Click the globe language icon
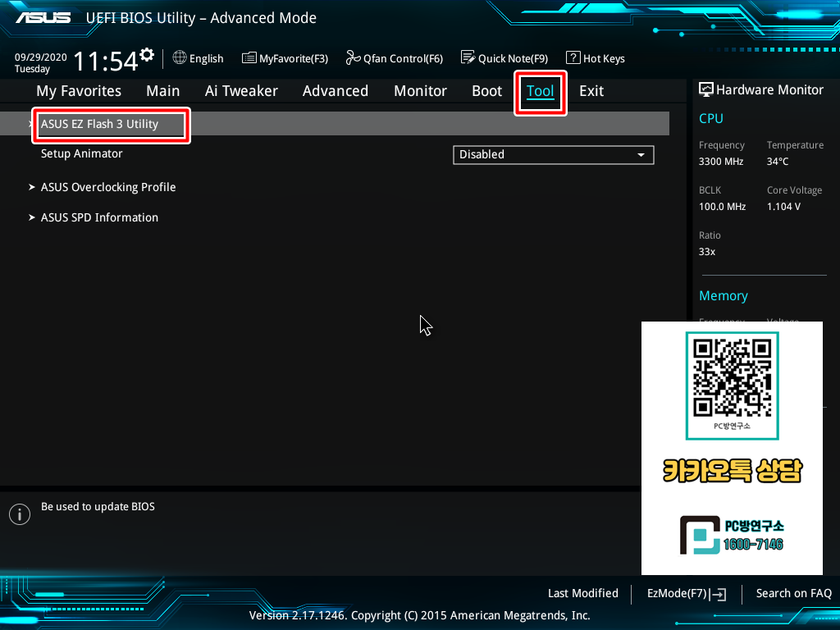The width and height of the screenshot is (840, 630). click(x=180, y=57)
